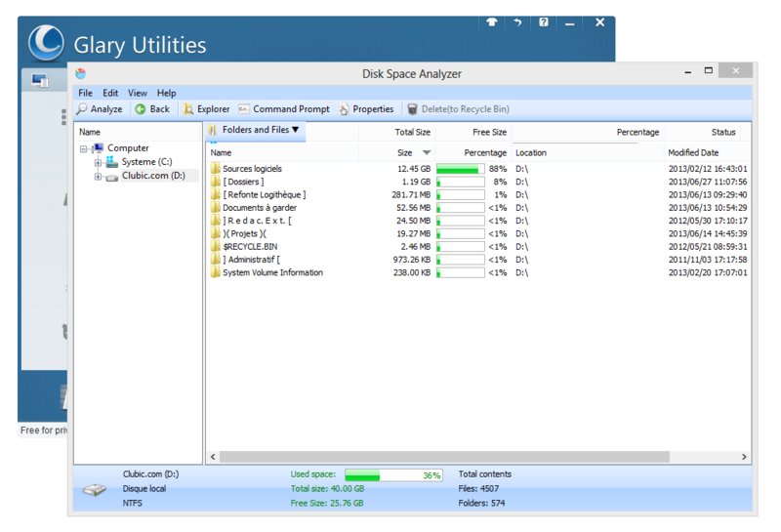Click the disk drive icon in status bar
This screenshot has height=532, width=781.
pyautogui.click(x=94, y=490)
